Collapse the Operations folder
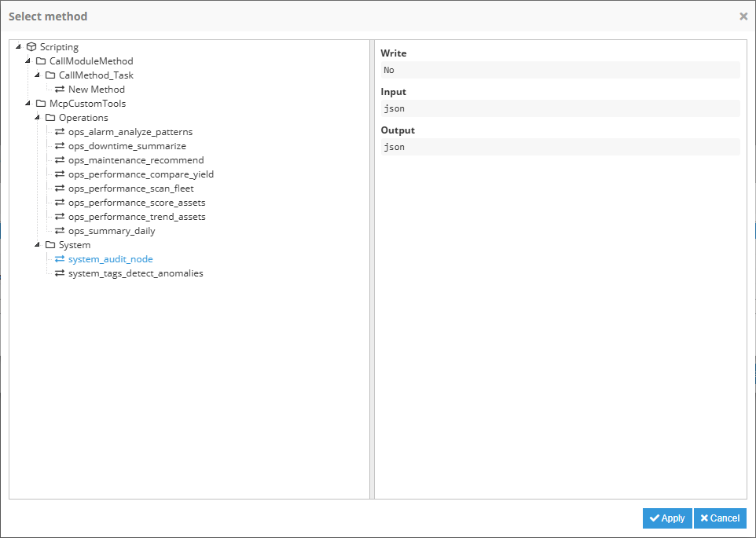The height and width of the screenshot is (538, 756). pyautogui.click(x=37, y=118)
